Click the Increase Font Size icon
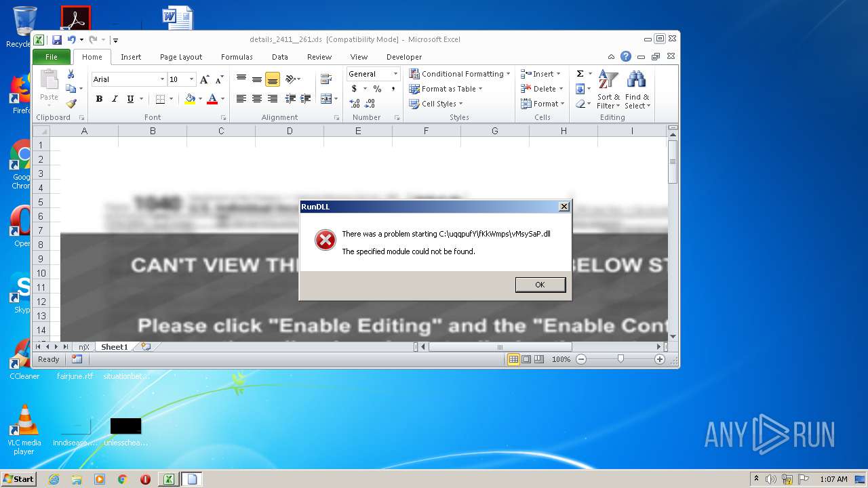The height and width of the screenshot is (488, 868). pos(204,79)
